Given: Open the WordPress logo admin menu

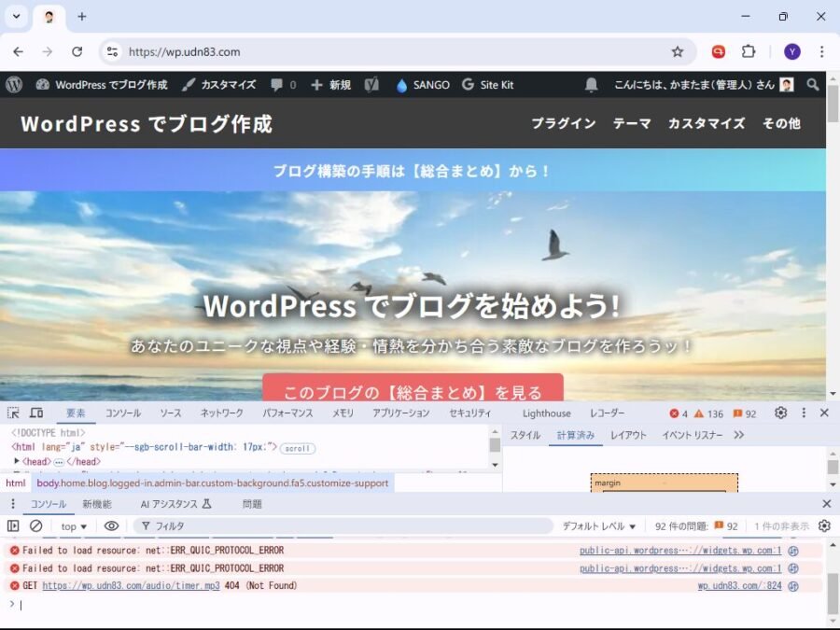Looking at the screenshot, I should click(14, 85).
